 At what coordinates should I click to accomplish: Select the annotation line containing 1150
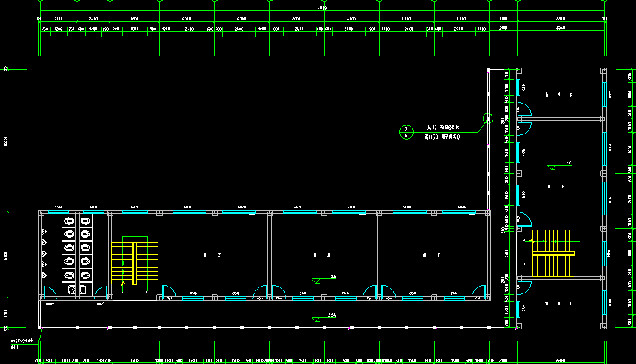(442, 137)
